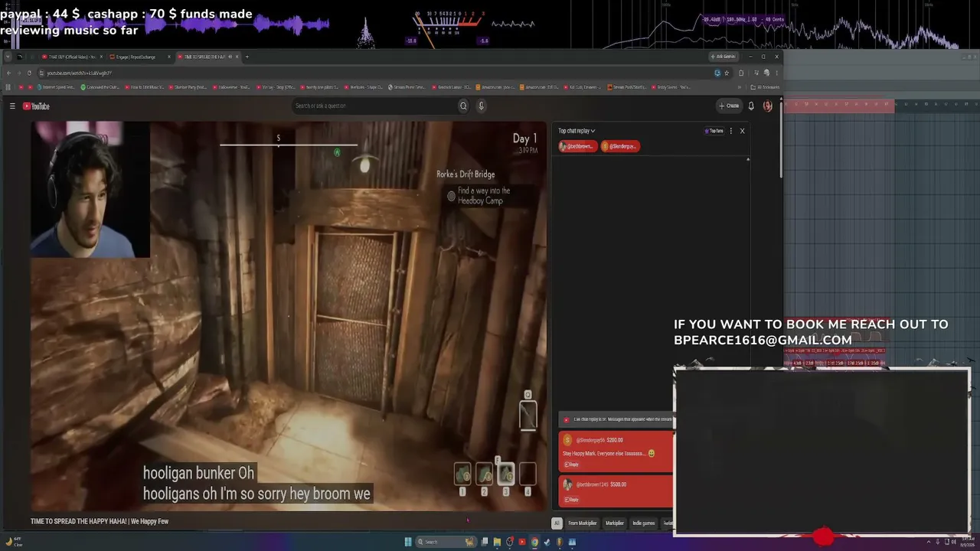Close the chat replay panel
The image size is (980, 551).
(x=742, y=131)
